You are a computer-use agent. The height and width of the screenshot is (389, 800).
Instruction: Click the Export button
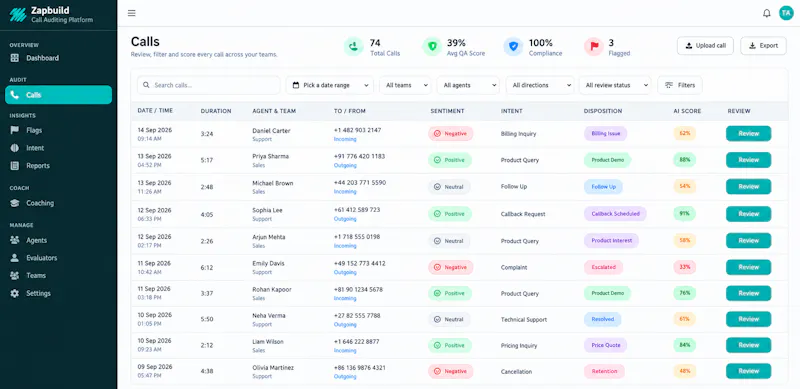coord(763,45)
